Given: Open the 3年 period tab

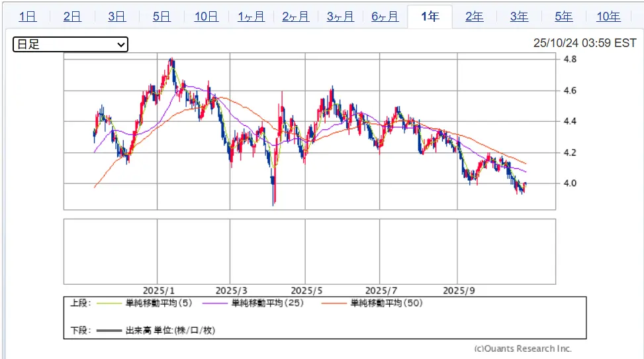Looking at the screenshot, I should point(519,17).
